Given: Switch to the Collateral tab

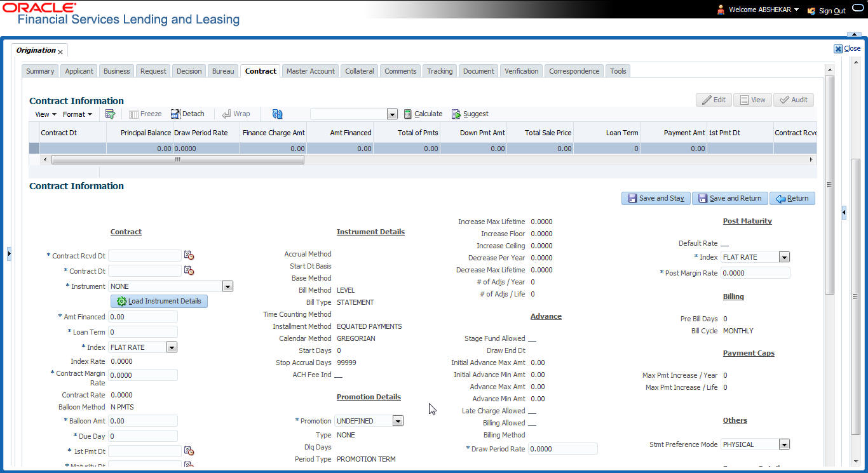Looking at the screenshot, I should click(x=360, y=71).
